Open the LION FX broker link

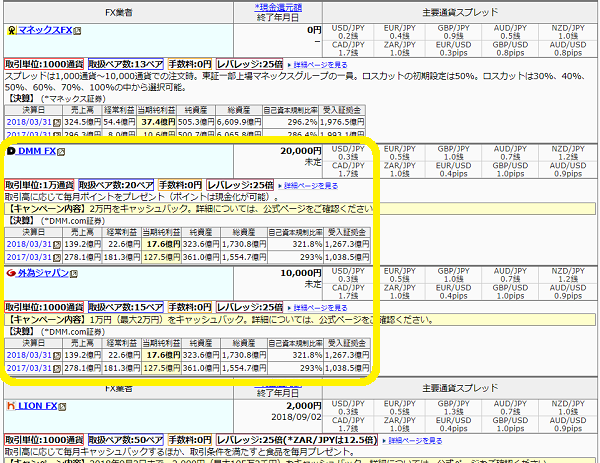click(x=37, y=406)
